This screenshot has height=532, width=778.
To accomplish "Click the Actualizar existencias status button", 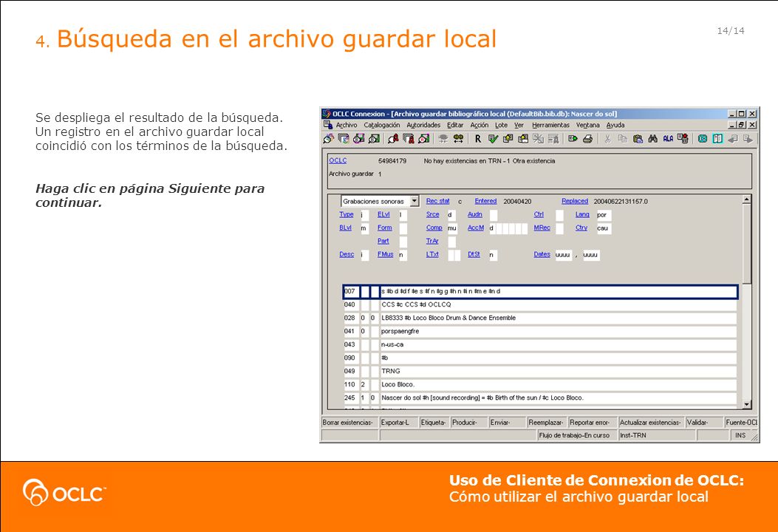I will pos(651,423).
